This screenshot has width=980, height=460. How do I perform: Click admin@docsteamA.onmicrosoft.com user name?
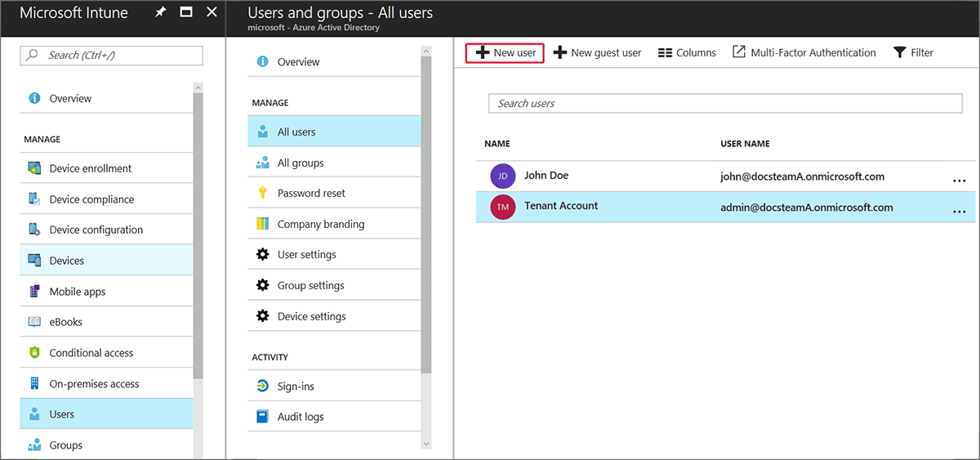point(806,208)
